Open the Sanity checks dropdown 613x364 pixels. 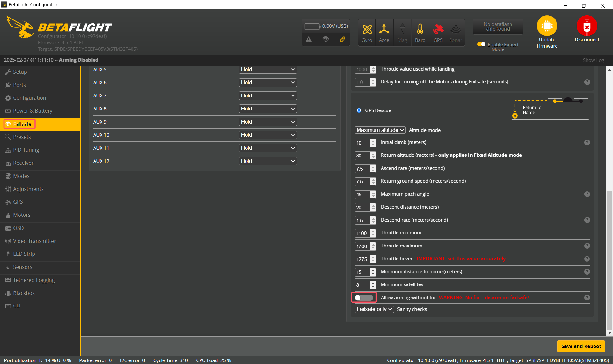point(374,309)
